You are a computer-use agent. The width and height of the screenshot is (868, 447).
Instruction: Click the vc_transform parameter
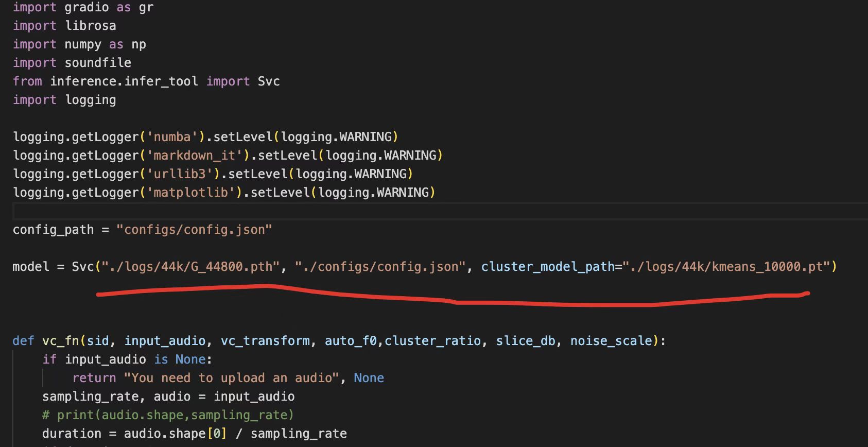point(265,341)
